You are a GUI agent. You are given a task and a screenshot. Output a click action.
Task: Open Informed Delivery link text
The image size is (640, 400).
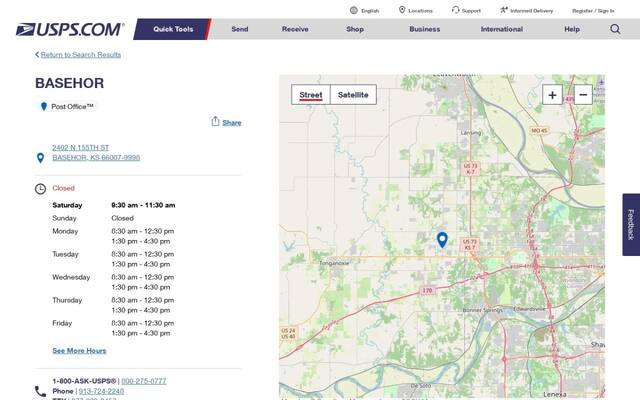pos(531,11)
